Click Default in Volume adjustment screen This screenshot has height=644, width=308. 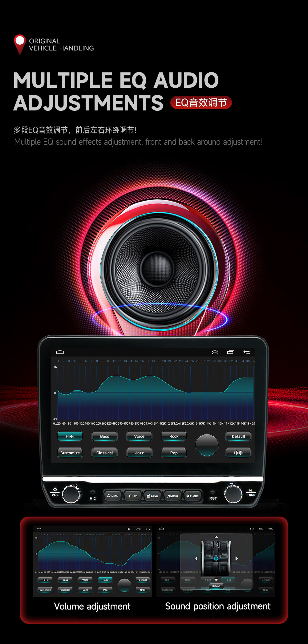143,580
